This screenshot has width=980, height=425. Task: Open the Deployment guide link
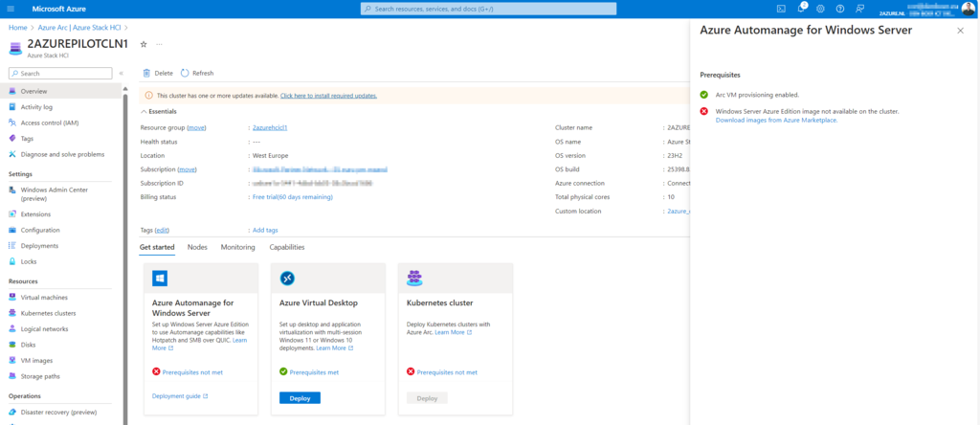180,395
